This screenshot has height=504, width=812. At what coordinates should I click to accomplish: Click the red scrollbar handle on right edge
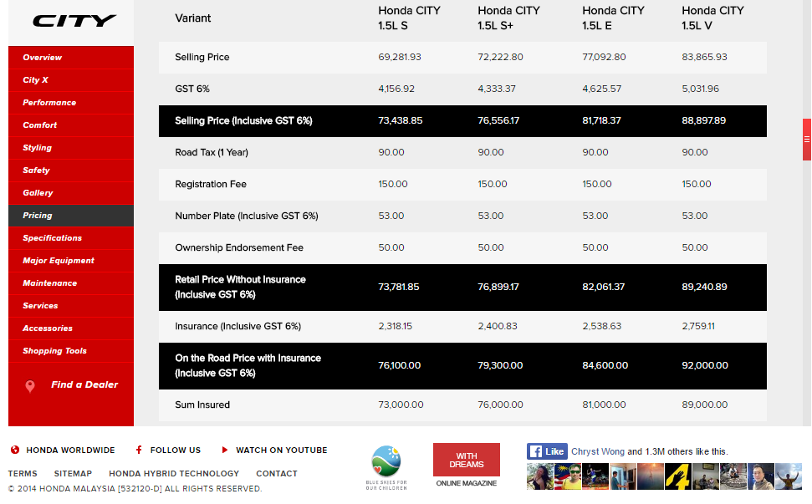tap(807, 140)
